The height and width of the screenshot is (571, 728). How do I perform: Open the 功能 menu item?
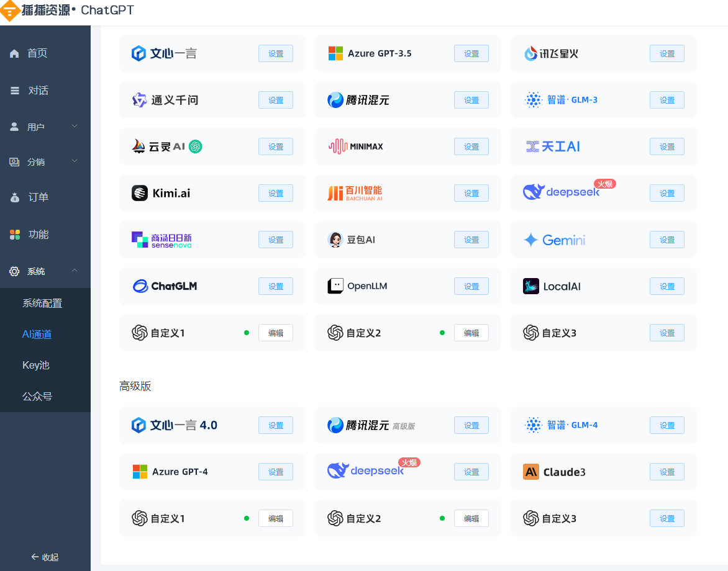coord(45,235)
